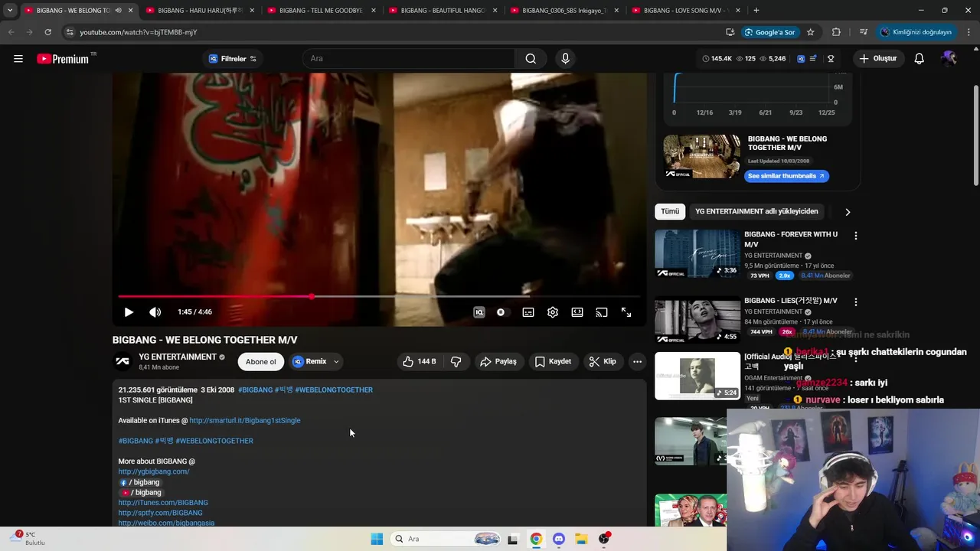Open the vidIQ list icon in the stats bar

tap(813, 59)
